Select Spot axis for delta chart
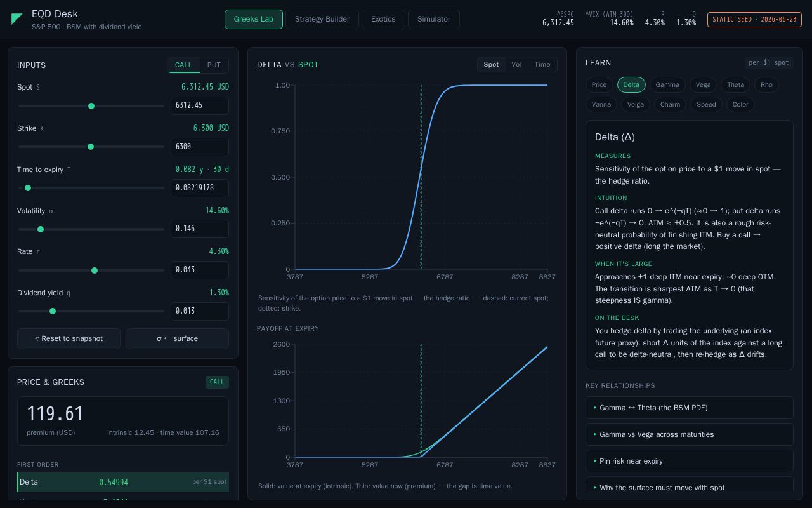The height and width of the screenshot is (508, 812). click(x=491, y=64)
